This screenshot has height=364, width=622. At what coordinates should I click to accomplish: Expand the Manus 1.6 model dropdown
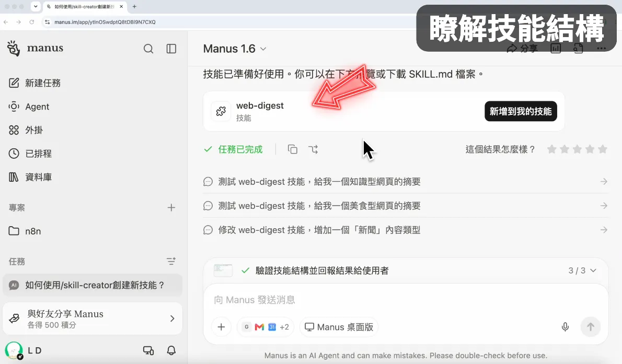point(235,49)
